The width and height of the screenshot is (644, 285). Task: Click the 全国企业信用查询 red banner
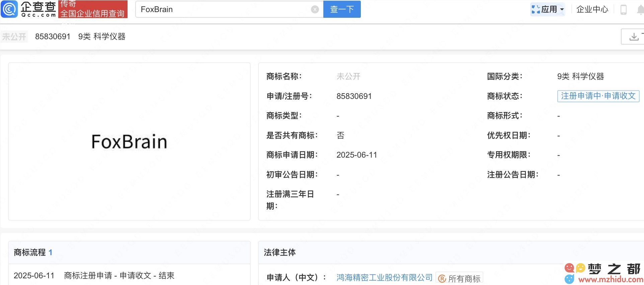click(93, 9)
